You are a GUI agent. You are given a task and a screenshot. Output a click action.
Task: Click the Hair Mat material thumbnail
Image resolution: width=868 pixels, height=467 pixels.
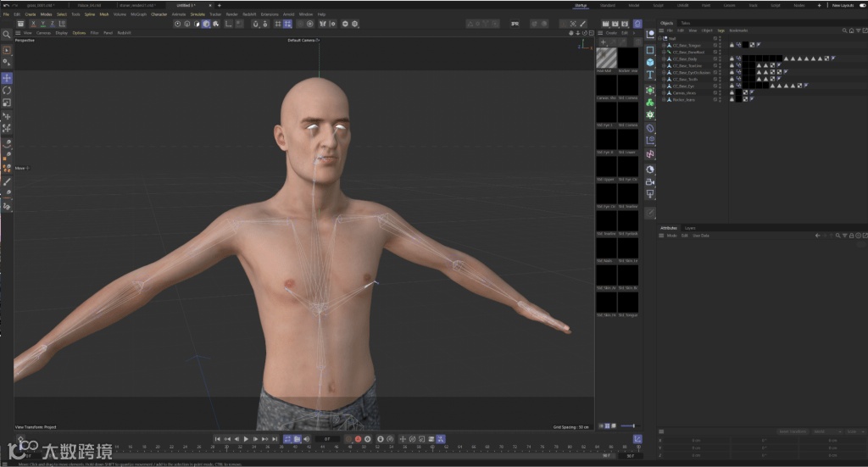coord(606,58)
